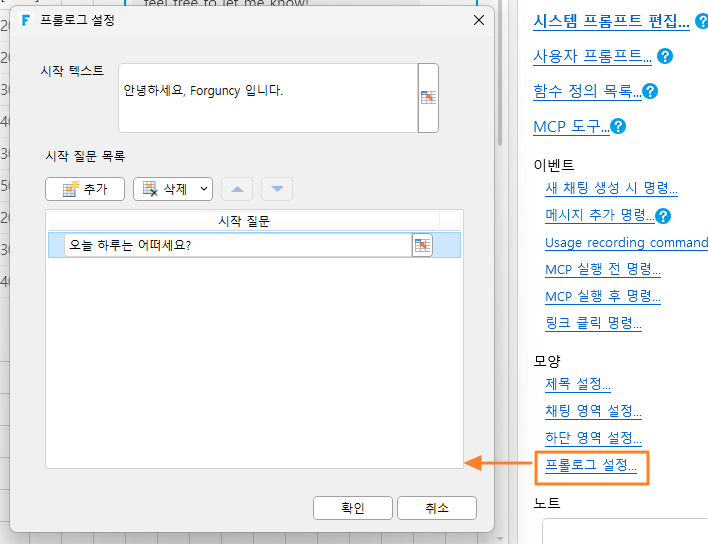
Task: Open the 삭제 dropdown arrow
Action: pyautogui.click(x=204, y=189)
